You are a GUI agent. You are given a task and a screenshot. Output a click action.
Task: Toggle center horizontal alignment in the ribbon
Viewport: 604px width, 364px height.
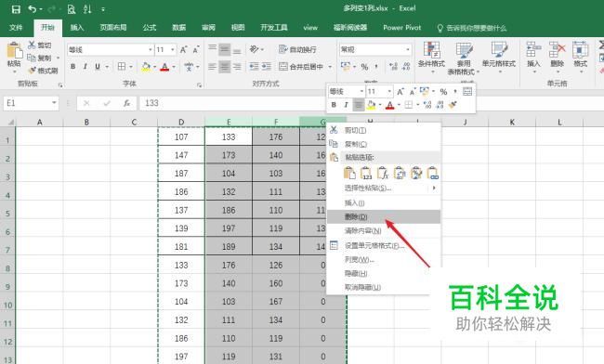coord(225,67)
